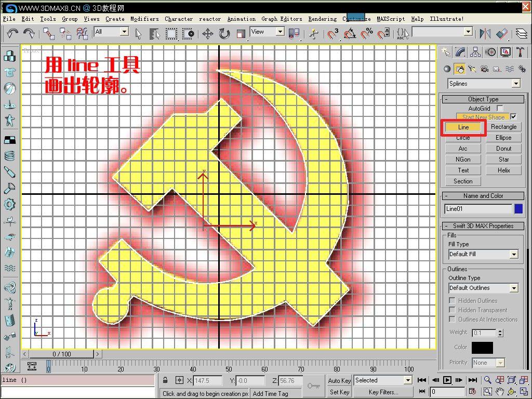532x399 pixels.
Task: Toggle Absolute/Offset transform type-in mode
Action: coord(179,380)
